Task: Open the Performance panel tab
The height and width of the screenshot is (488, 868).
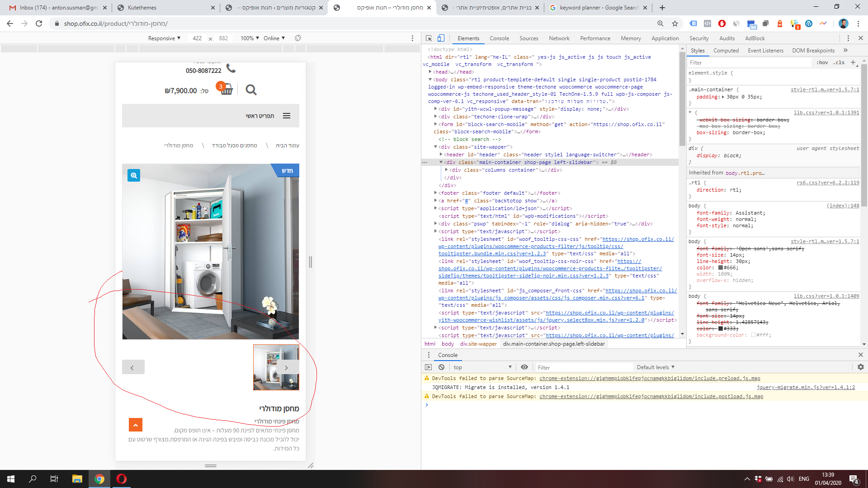Action: click(595, 38)
